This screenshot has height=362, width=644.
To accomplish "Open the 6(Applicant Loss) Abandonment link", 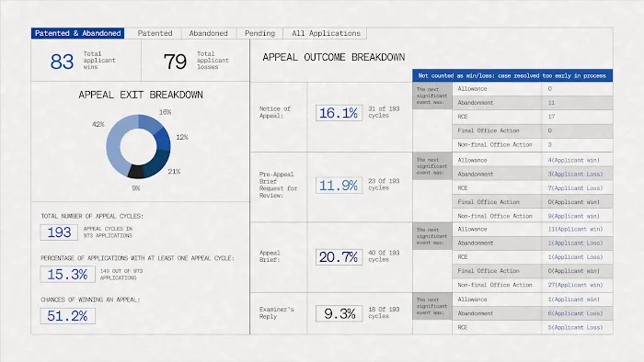I will (575, 313).
